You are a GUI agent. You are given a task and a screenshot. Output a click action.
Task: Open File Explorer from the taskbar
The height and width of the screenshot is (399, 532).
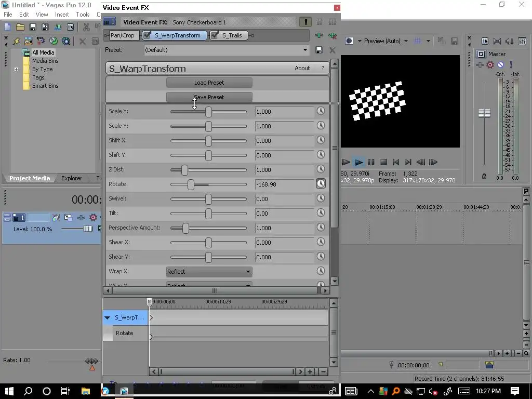click(86, 391)
